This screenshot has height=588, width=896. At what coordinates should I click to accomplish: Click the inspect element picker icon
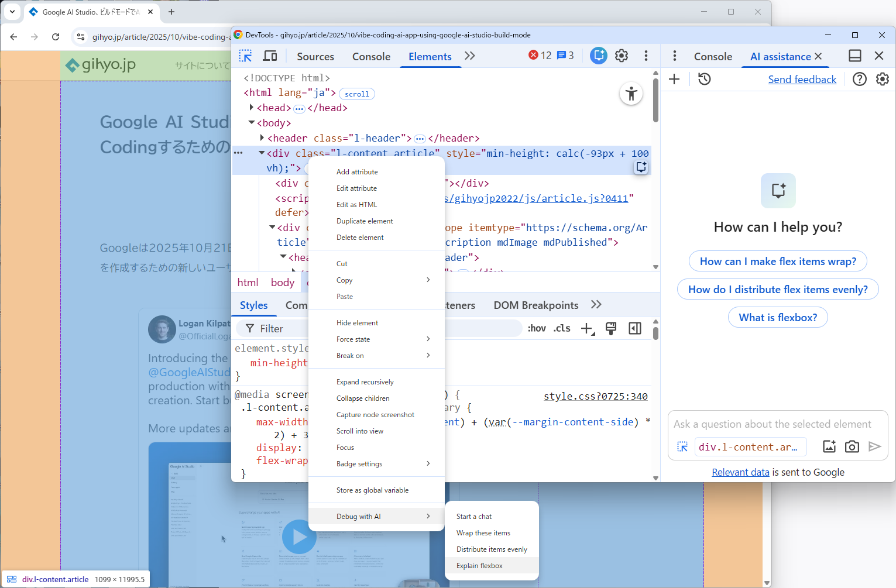click(245, 56)
